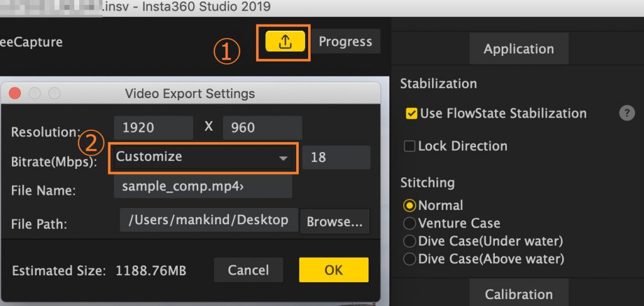
Task: Click the resolution width field 1920
Action: coord(153,128)
